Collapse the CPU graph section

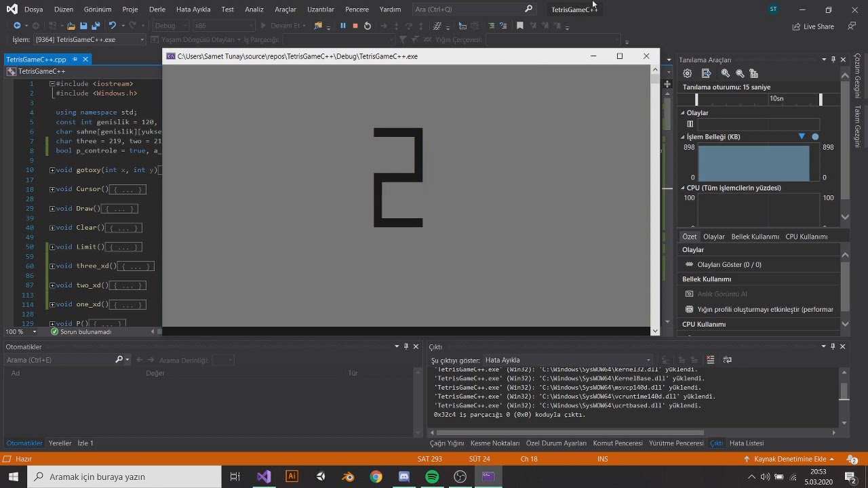(x=683, y=188)
